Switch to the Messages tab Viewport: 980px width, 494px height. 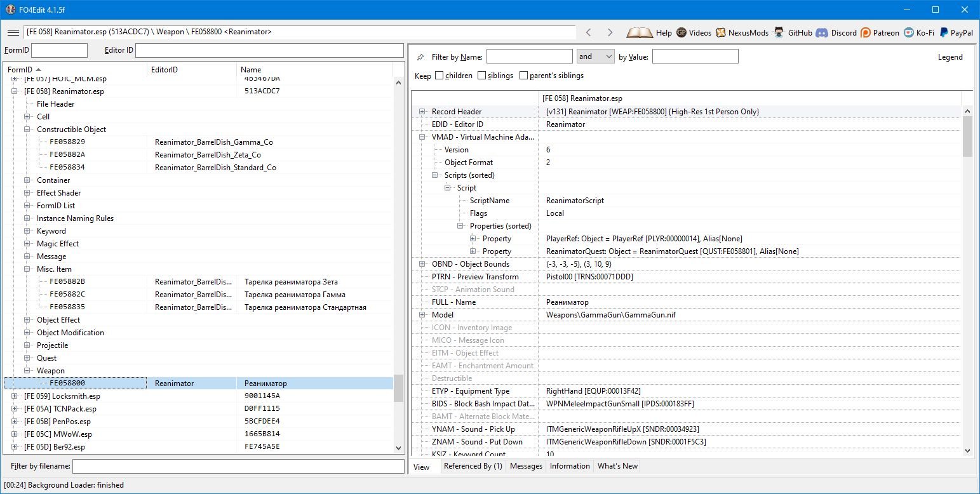526,466
